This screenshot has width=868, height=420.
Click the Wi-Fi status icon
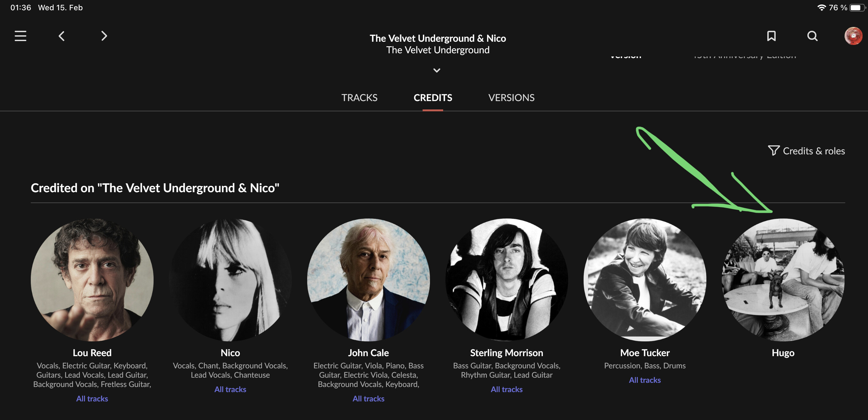click(822, 7)
